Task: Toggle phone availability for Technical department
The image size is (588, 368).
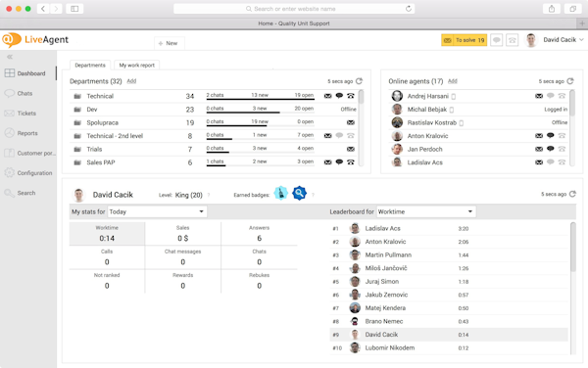Action: [x=351, y=96]
